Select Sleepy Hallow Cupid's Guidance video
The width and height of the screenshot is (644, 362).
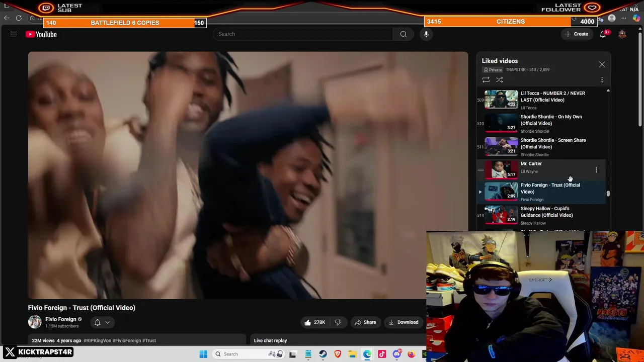[x=541, y=215]
